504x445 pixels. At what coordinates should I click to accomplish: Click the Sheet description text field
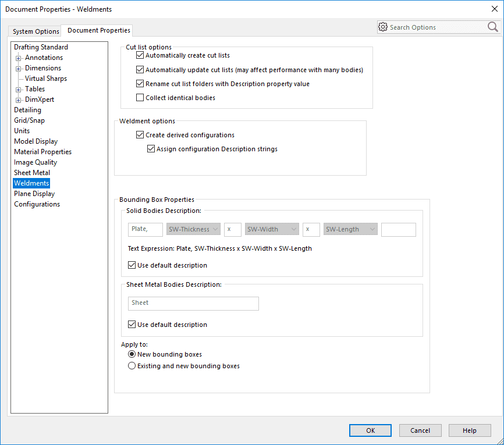pyautogui.click(x=193, y=303)
